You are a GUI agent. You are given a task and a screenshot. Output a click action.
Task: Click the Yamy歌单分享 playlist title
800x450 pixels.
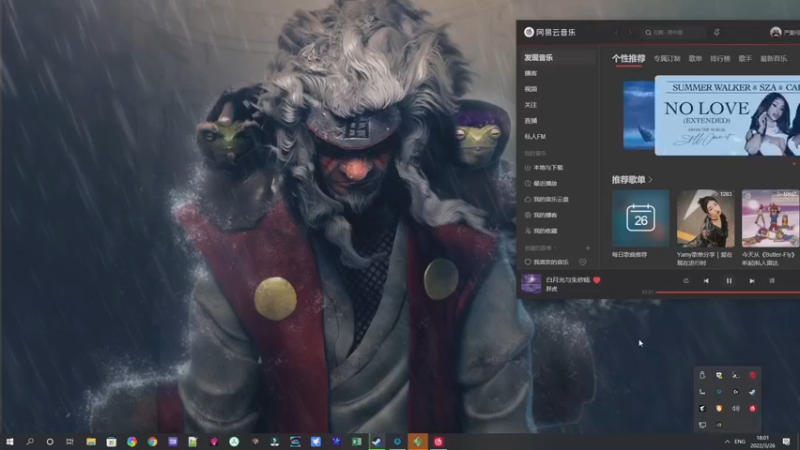point(705,259)
